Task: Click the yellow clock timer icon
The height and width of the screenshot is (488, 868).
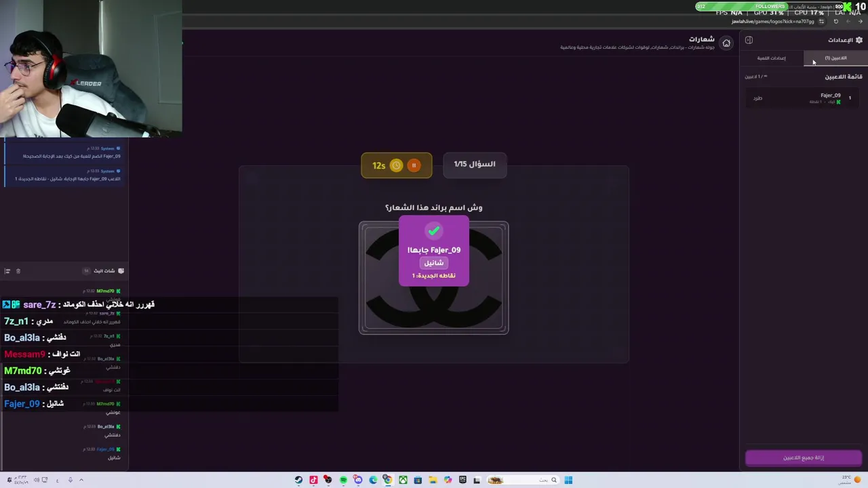Action: (396, 165)
